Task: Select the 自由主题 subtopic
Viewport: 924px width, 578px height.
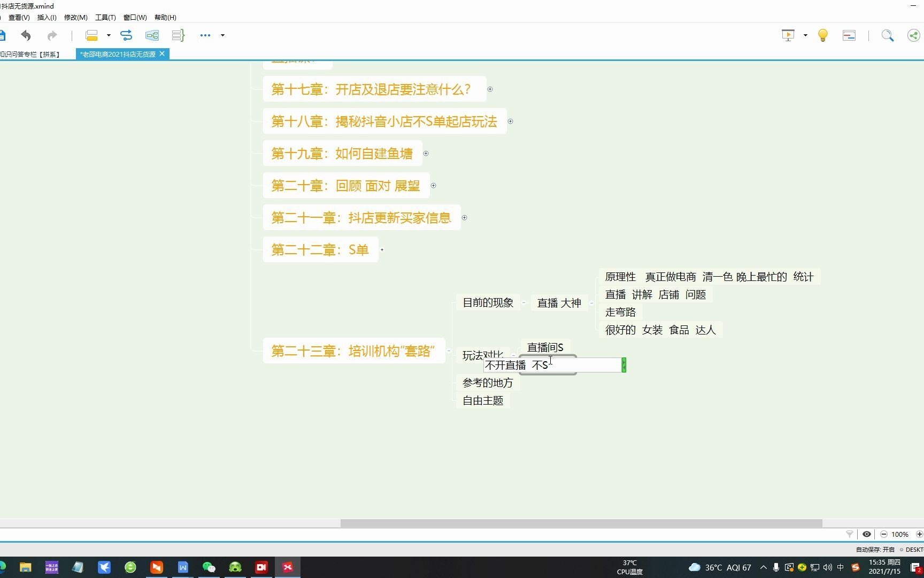Action: click(x=483, y=400)
